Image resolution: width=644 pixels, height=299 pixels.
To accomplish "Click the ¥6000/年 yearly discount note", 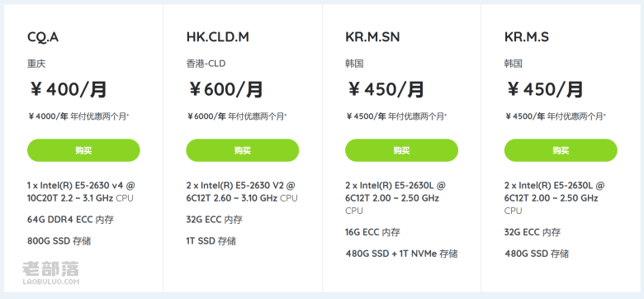I will 237,116.
